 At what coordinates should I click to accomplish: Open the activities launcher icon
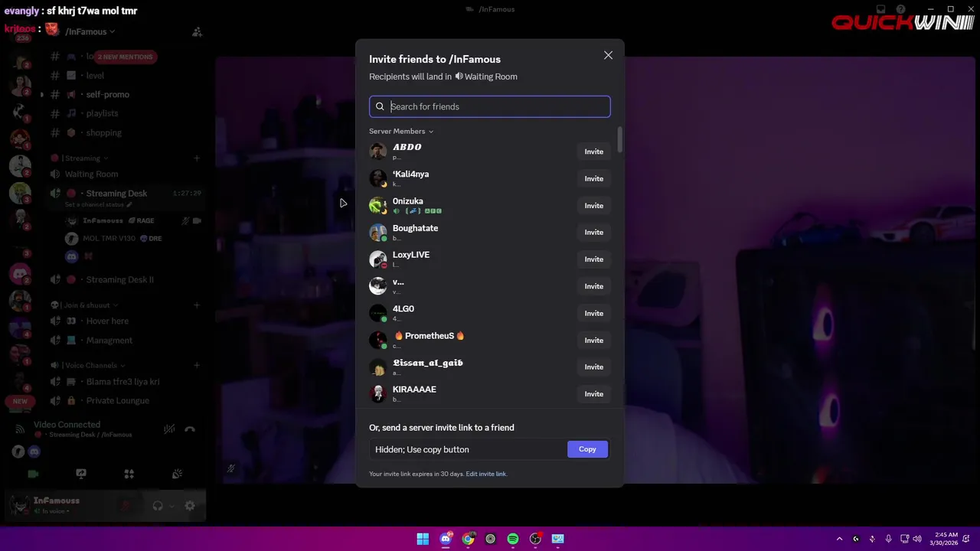coord(129,474)
